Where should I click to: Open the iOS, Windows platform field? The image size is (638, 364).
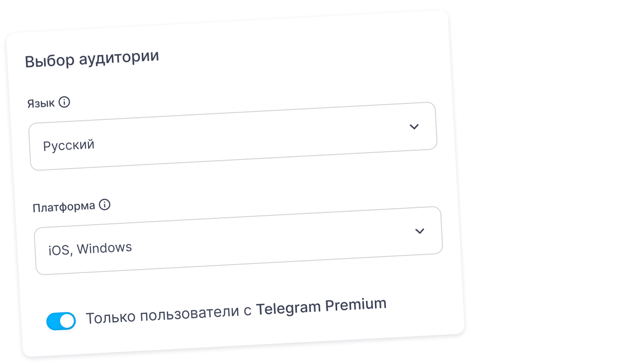(x=238, y=241)
